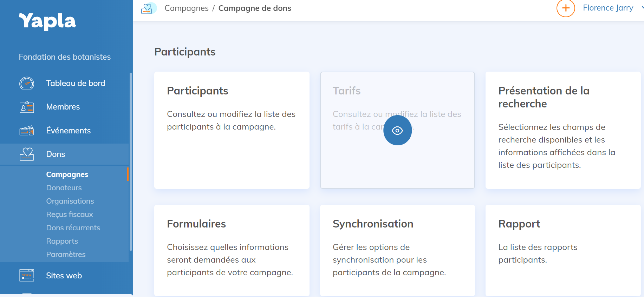Click the sidebar vertical scrollbar

pyautogui.click(x=131, y=161)
